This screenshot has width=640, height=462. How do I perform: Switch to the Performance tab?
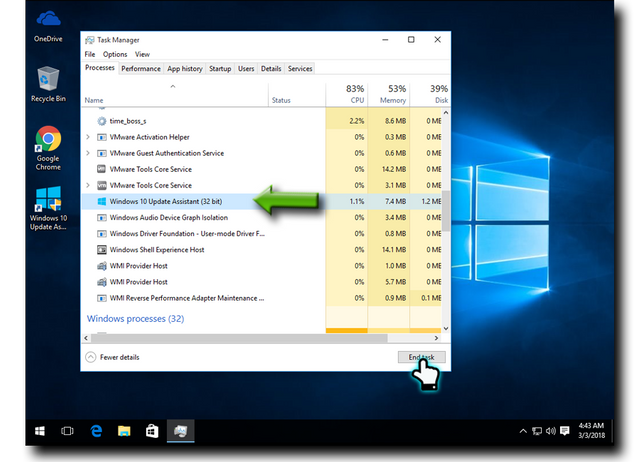tap(141, 69)
